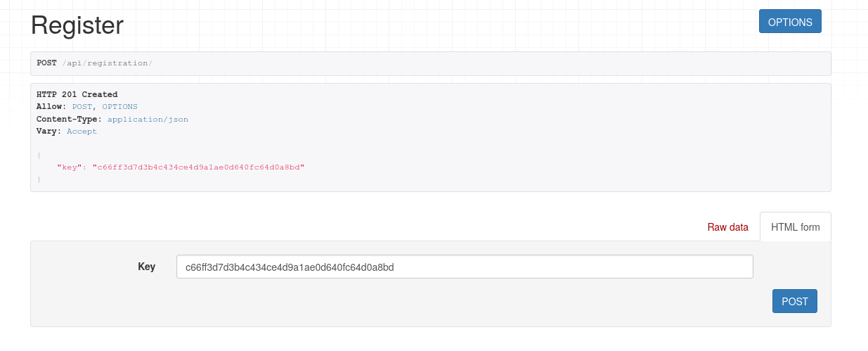Click the Register page heading
This screenshot has width=868, height=351.
[x=77, y=25]
